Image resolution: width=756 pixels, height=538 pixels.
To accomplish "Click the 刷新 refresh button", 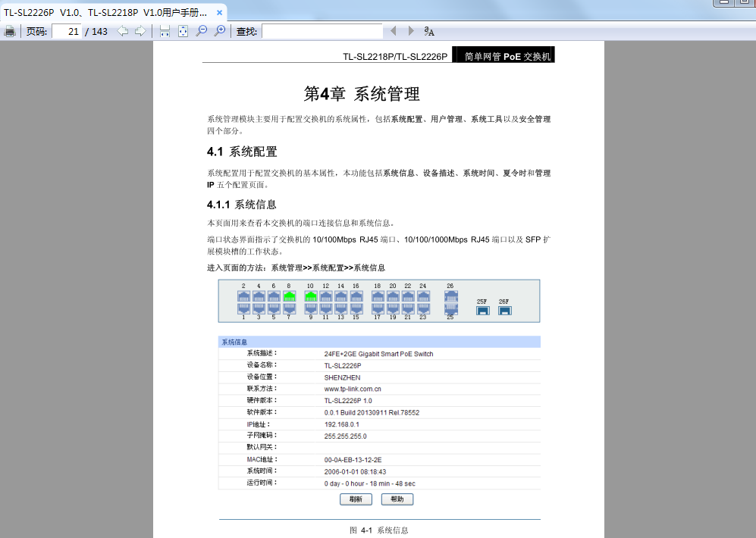I will 356,499.
